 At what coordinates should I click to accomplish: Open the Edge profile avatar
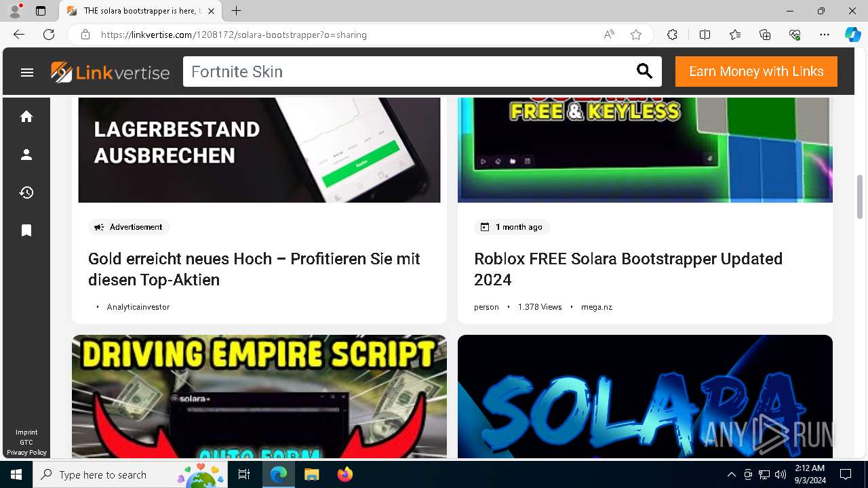pyautogui.click(x=15, y=11)
